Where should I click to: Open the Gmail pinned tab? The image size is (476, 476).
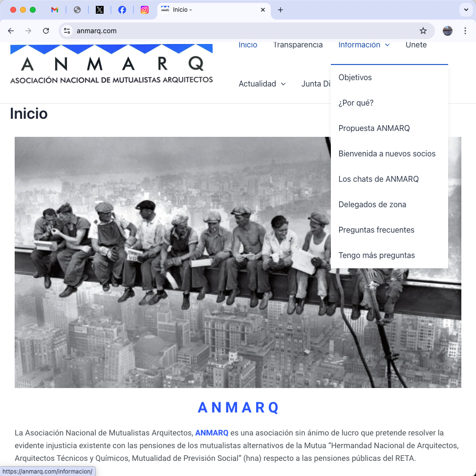coord(55,10)
